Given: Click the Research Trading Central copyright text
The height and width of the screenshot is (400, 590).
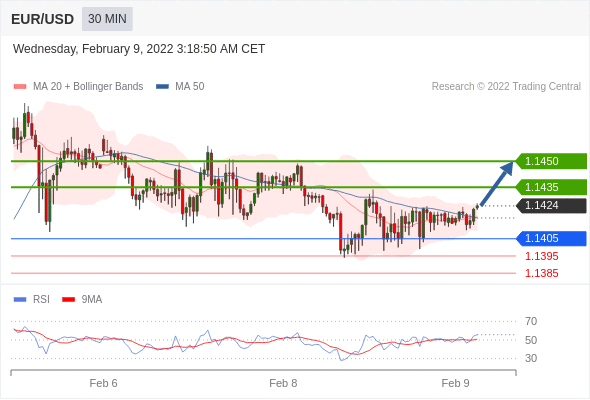Looking at the screenshot, I should (x=506, y=87).
